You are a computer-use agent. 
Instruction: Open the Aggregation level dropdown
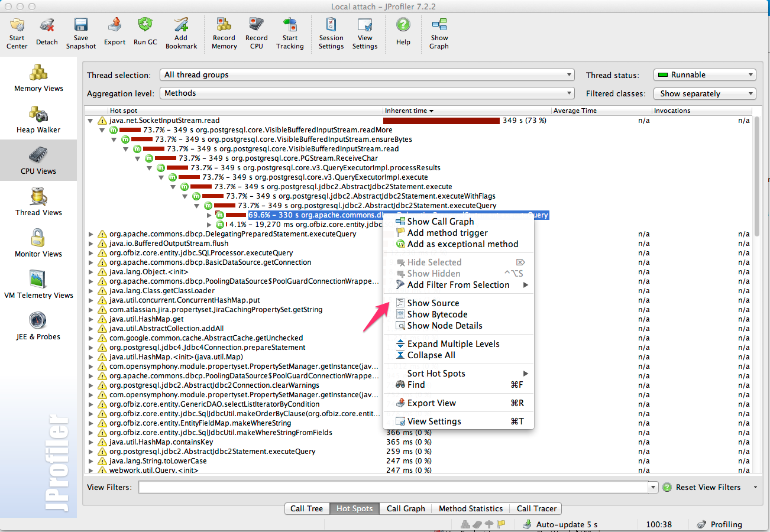coord(367,93)
